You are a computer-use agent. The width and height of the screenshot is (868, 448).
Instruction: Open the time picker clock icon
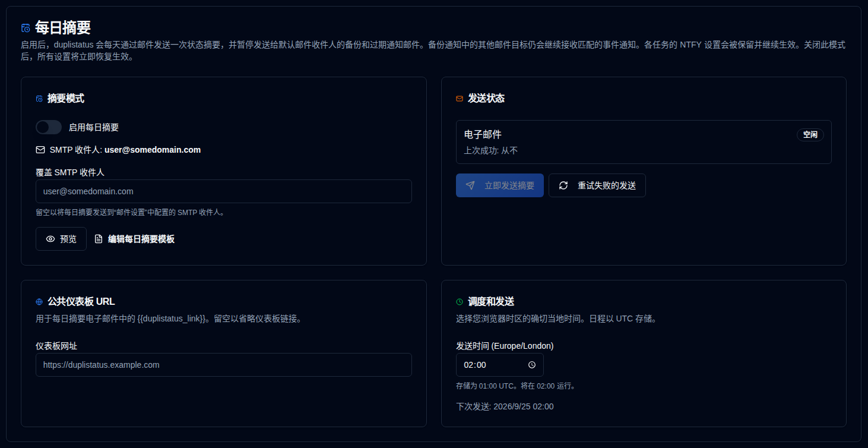532,365
